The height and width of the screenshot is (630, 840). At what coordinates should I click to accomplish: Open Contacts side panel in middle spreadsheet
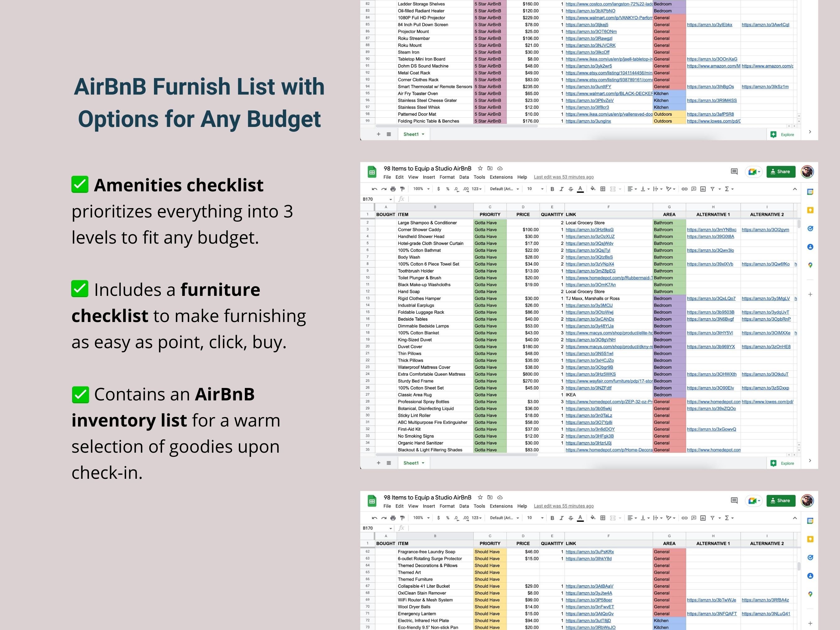point(810,247)
